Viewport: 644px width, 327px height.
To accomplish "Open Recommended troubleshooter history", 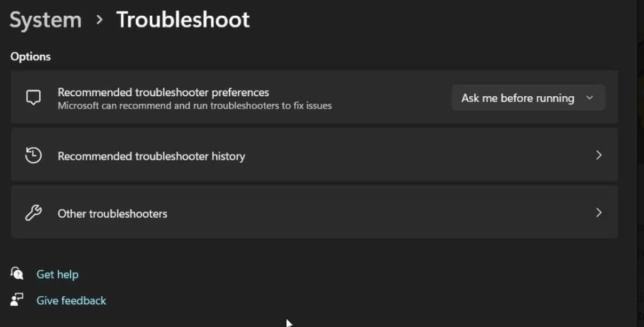I will [314, 155].
